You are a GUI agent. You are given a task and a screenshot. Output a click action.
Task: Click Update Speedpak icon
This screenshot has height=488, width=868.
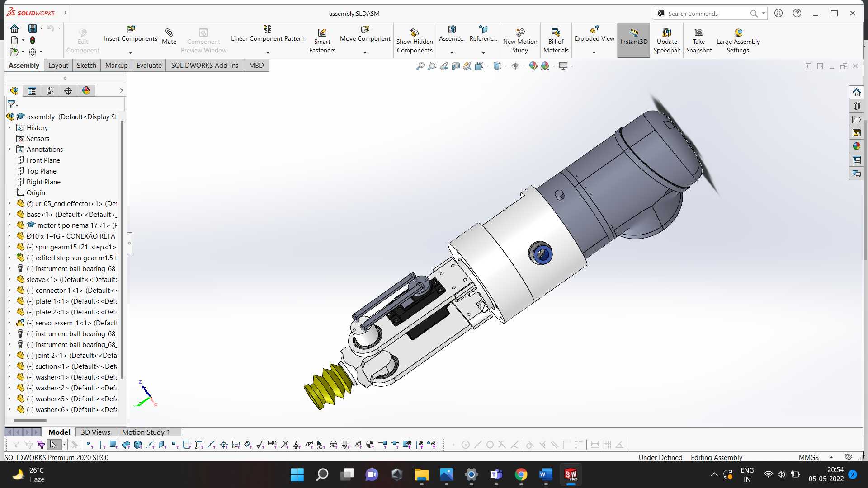[x=667, y=33]
